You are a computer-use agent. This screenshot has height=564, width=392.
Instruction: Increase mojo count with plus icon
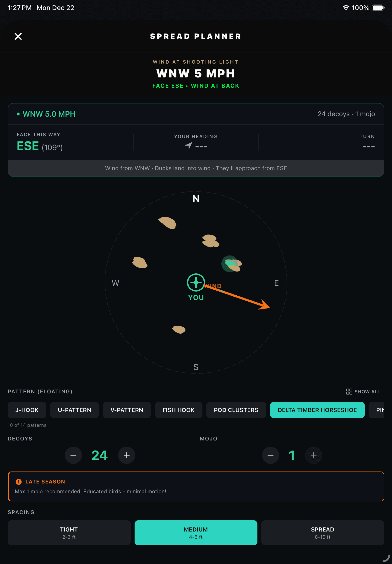click(x=314, y=455)
